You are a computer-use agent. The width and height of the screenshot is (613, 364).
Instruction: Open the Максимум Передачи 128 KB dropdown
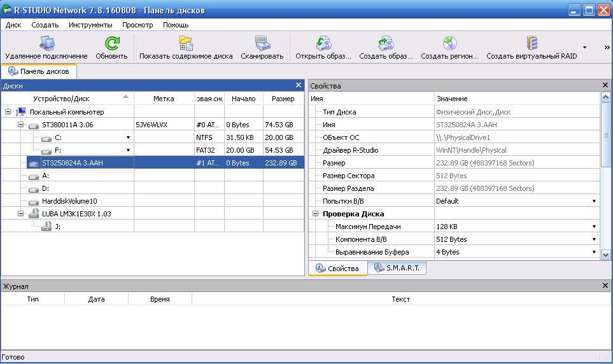(x=594, y=227)
